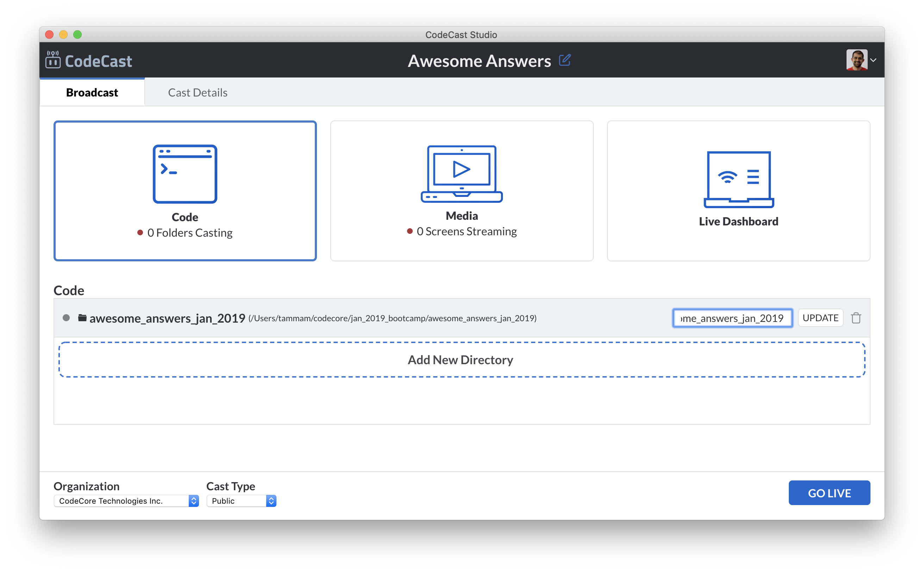This screenshot has height=572, width=924.
Task: Click the 0 Screens Streaming status
Action: (x=461, y=231)
